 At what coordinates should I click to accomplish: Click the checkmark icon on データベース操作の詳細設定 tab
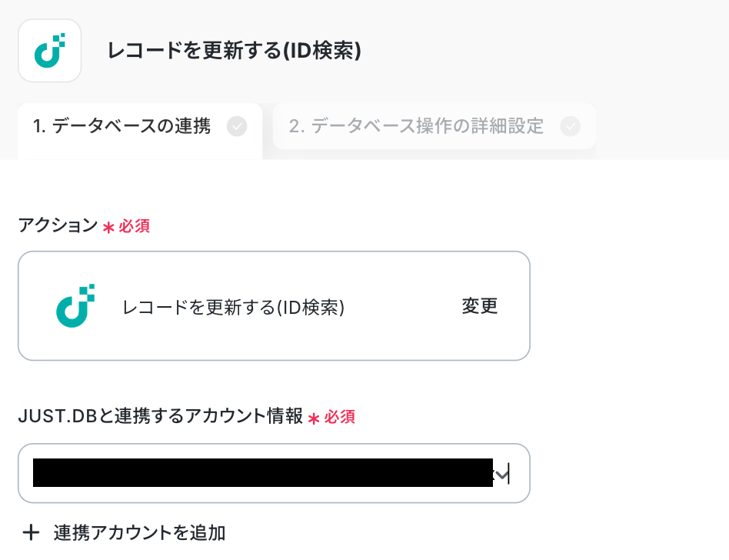pos(570,126)
